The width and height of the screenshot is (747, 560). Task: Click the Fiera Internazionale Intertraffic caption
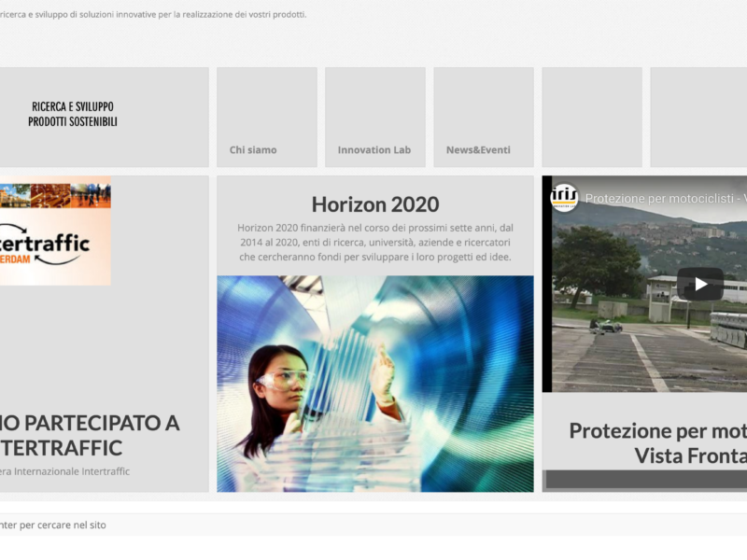tap(64, 471)
